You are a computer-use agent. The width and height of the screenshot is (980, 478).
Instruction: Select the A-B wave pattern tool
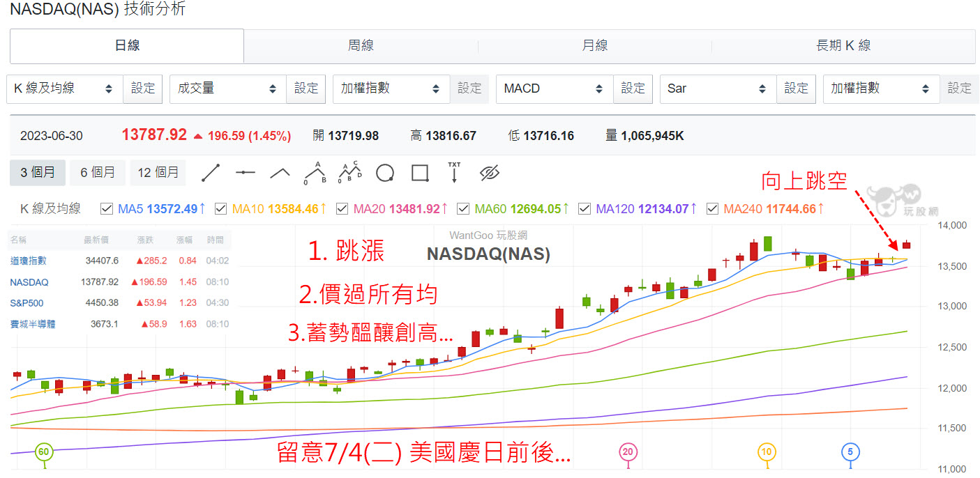point(315,172)
